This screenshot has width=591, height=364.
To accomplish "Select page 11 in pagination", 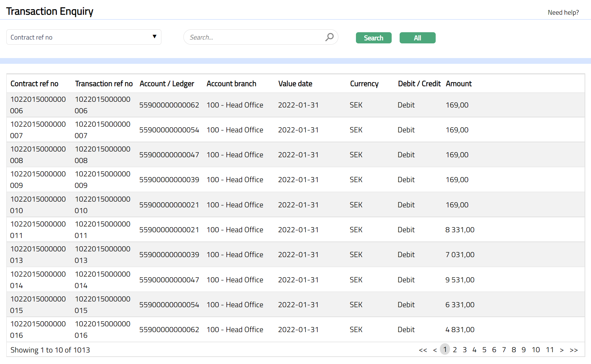I will [550, 350].
